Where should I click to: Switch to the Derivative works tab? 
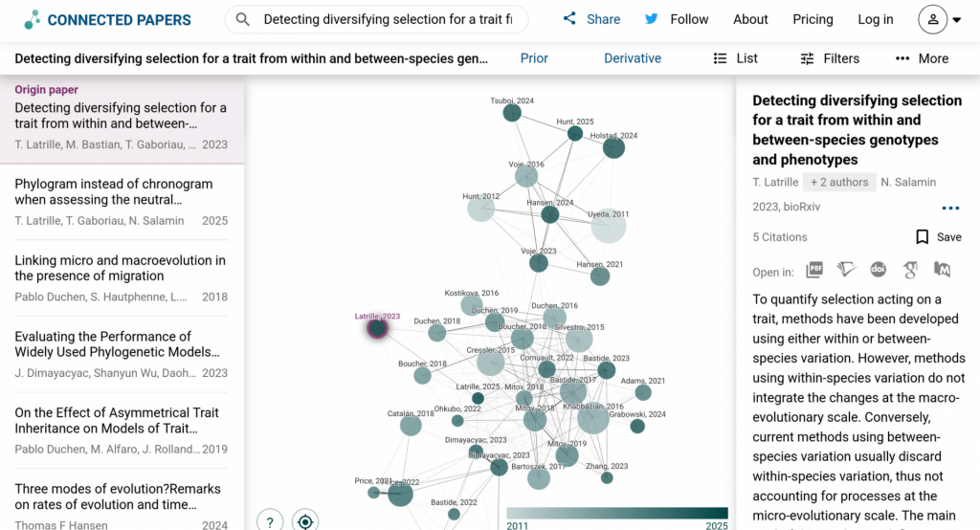[633, 58]
